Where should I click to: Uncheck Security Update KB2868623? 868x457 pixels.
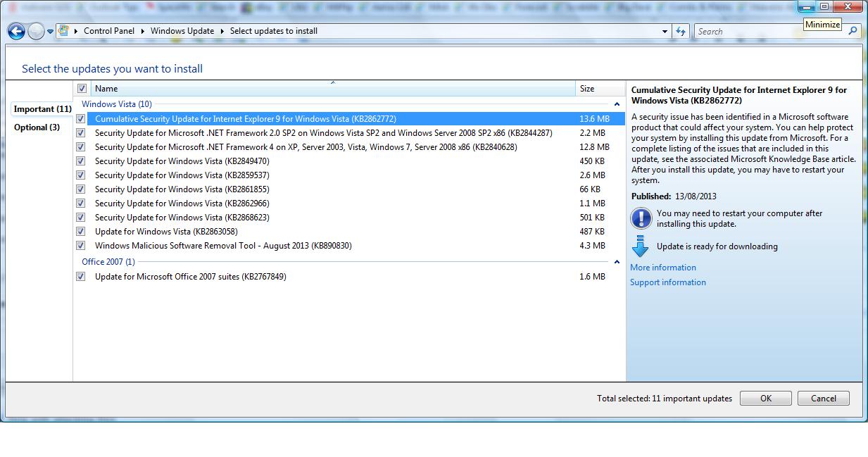point(80,218)
